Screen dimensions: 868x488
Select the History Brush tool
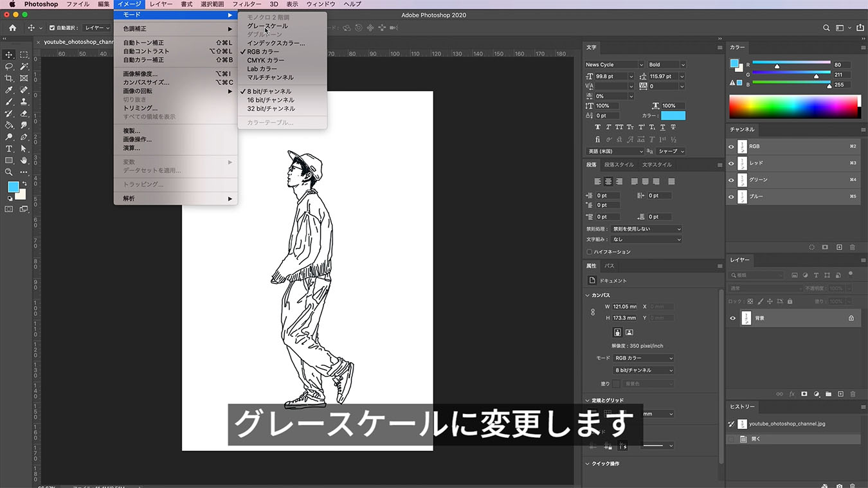pos(9,113)
